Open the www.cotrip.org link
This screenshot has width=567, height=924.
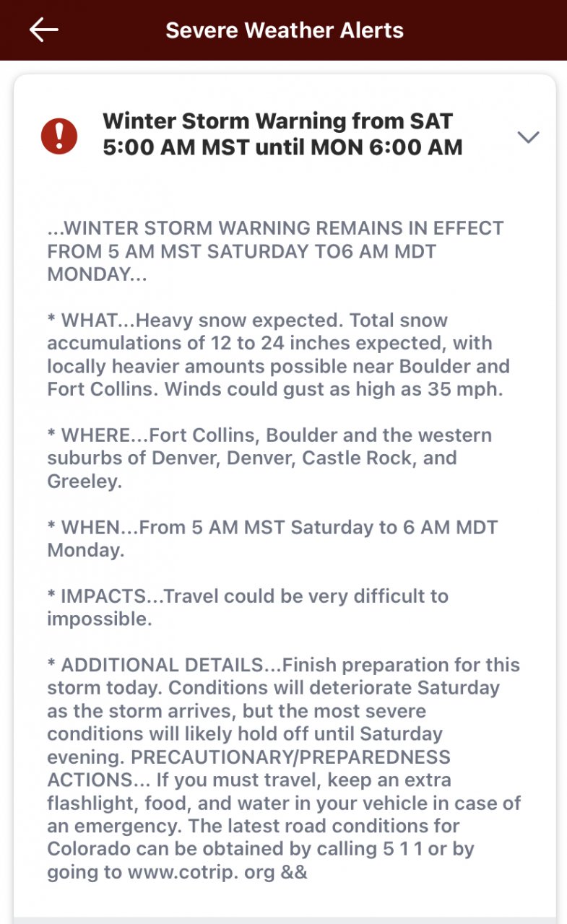[x=201, y=871]
